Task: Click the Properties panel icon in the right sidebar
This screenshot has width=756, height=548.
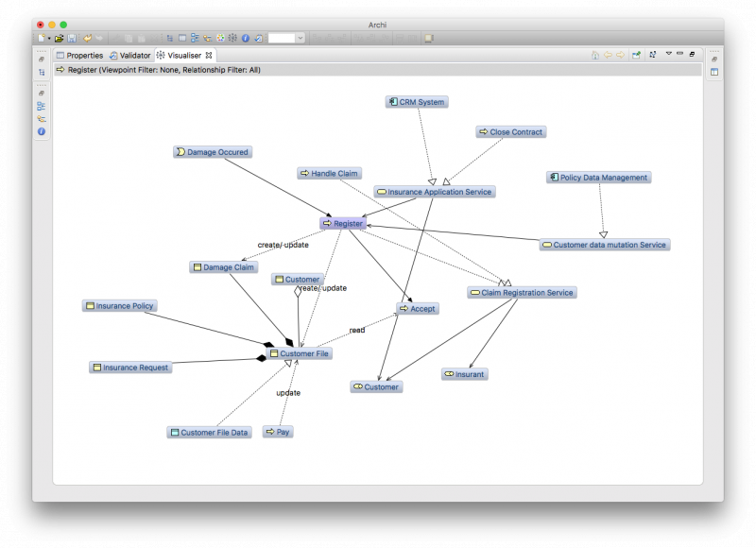Action: pyautogui.click(x=714, y=73)
